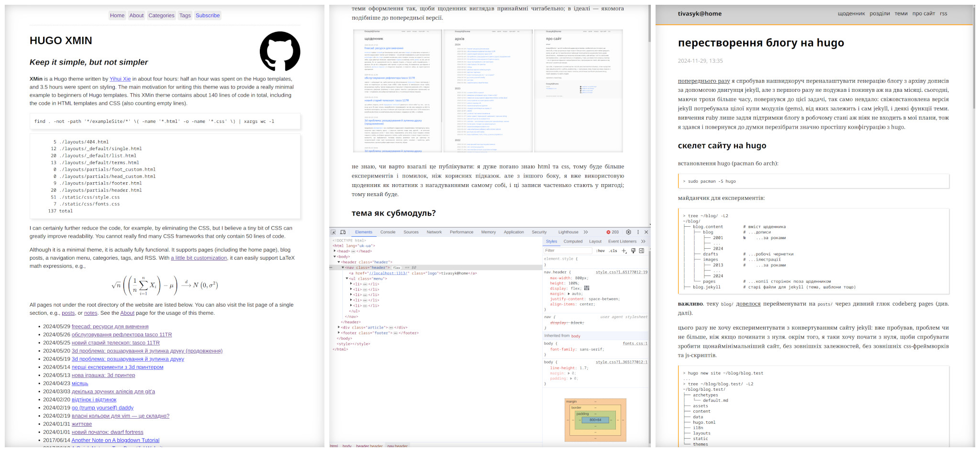This screenshot has height=452, width=980.
Task: Open the fonts.css:1 source link
Action: pos(635,343)
